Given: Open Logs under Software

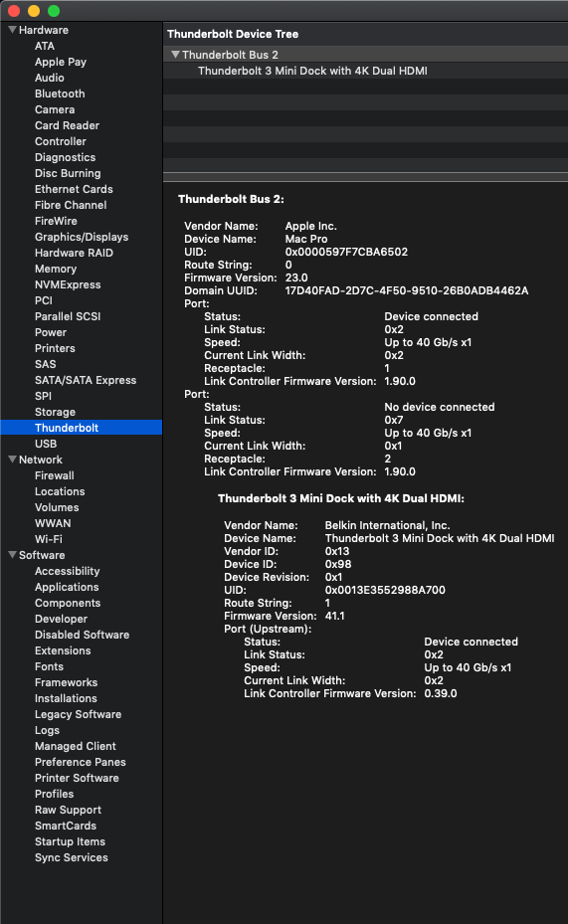Looking at the screenshot, I should (47, 730).
